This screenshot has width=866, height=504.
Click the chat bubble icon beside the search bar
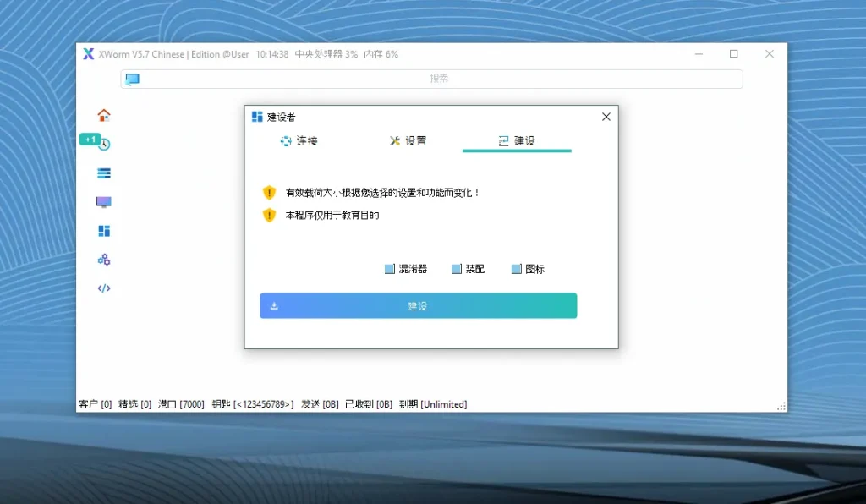(x=131, y=79)
